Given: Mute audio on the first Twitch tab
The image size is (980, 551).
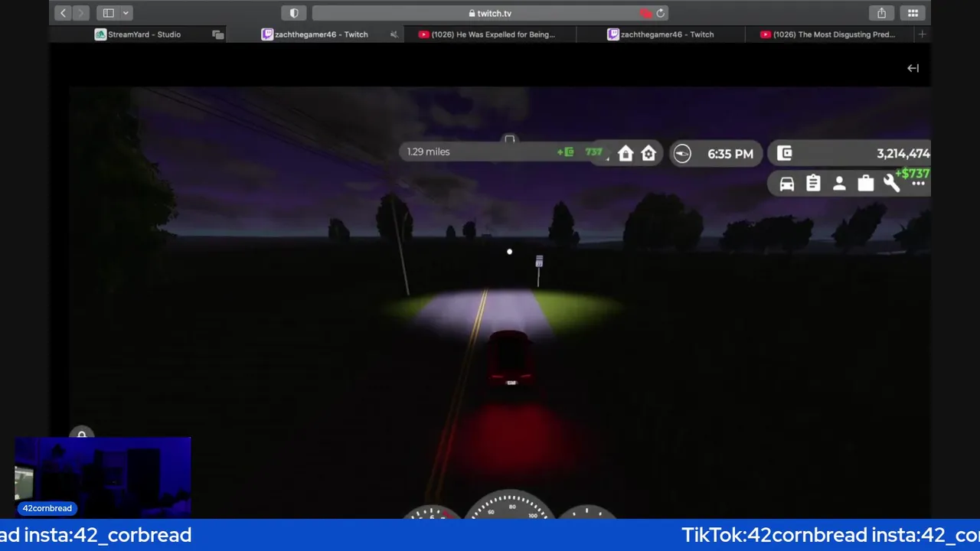Looking at the screenshot, I should click(x=394, y=34).
